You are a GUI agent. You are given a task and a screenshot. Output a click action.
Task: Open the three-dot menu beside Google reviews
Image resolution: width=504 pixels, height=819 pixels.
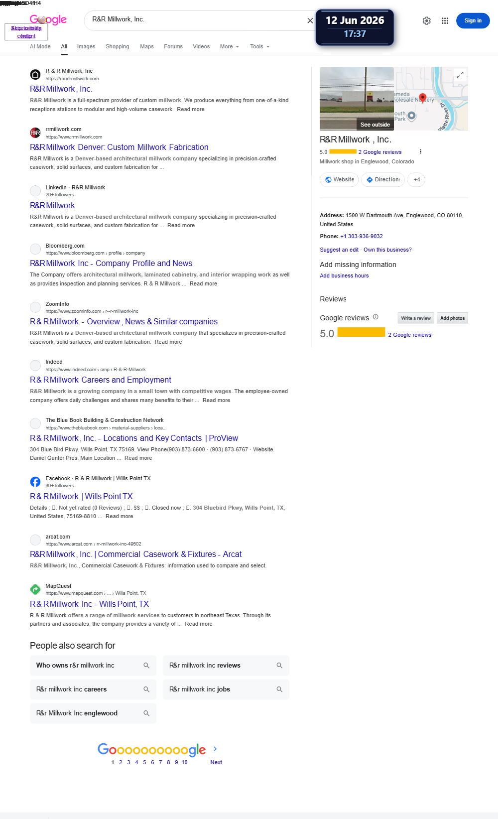pos(420,151)
